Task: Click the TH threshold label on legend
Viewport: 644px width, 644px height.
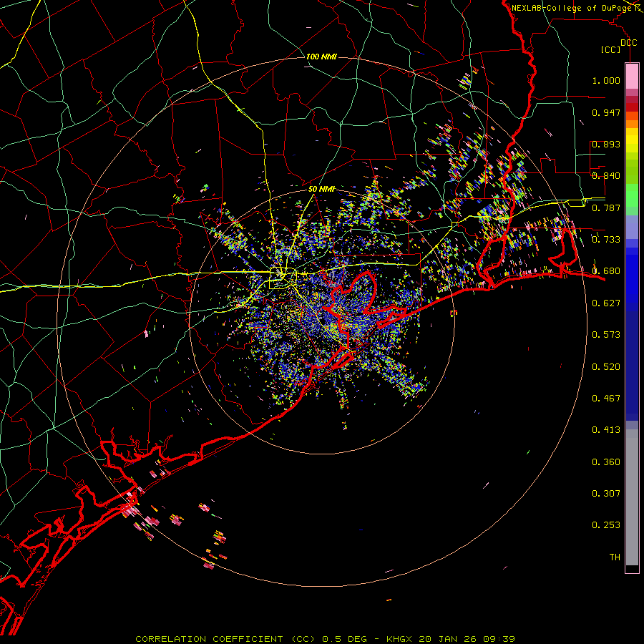Action: pyautogui.click(x=615, y=557)
